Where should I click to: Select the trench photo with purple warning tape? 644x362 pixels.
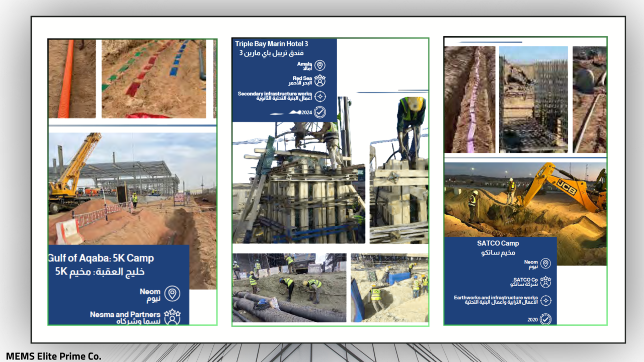470,100
